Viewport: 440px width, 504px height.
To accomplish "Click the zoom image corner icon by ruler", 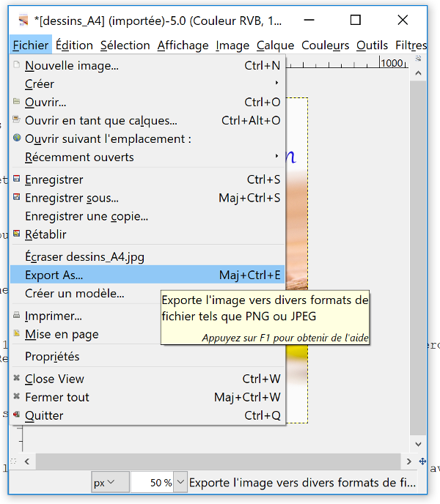I will tap(418, 59).
